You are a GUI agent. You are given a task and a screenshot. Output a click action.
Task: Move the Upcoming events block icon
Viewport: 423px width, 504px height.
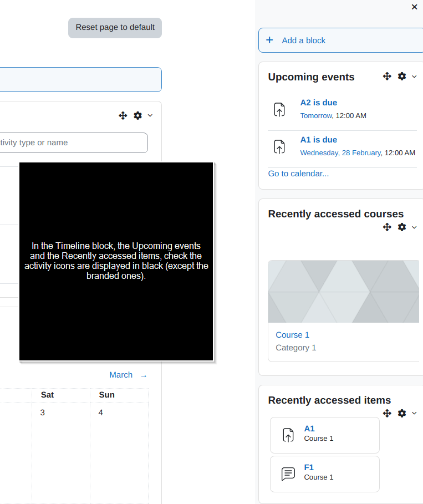387,76
